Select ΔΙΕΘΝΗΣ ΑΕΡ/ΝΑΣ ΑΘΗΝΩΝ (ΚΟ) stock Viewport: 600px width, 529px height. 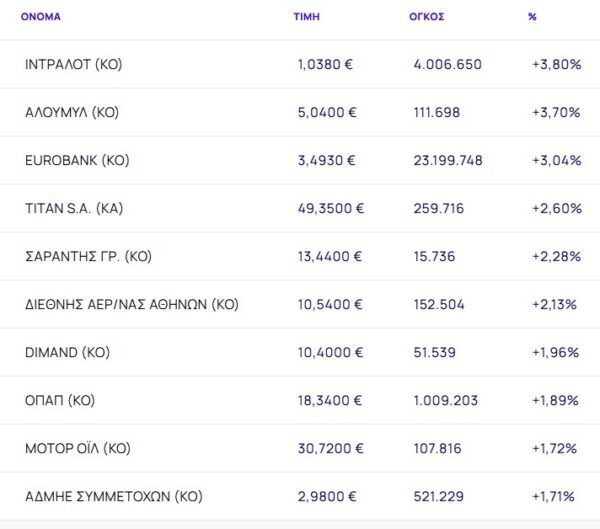coord(131,305)
